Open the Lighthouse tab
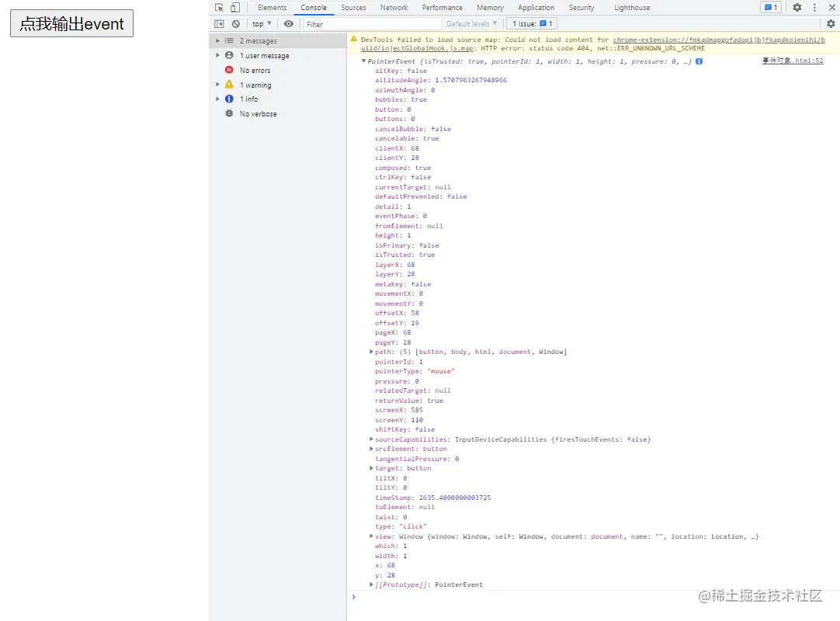Image resolution: width=840 pixels, height=621 pixels. coord(632,8)
